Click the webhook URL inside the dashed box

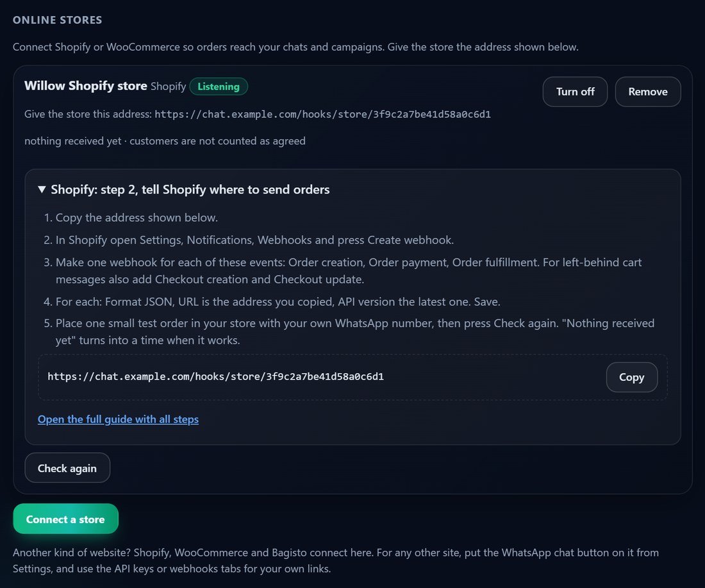click(x=216, y=376)
